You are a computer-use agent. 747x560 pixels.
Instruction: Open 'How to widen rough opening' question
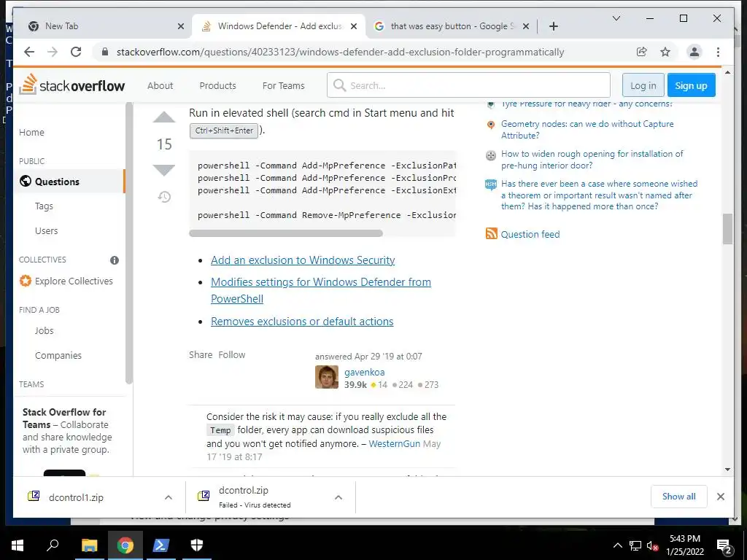[x=592, y=160]
